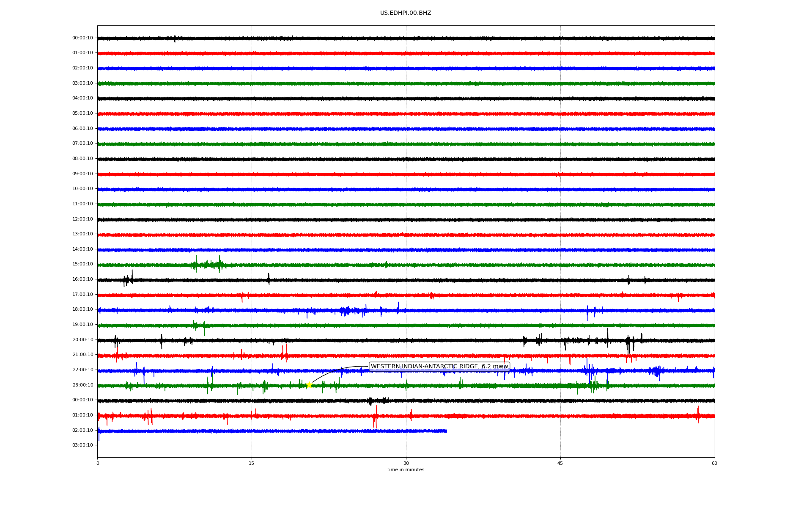Image resolution: width=812 pixels, height=508 pixels.
Task: Click the 20:00:10 time label
Action: [82, 340]
